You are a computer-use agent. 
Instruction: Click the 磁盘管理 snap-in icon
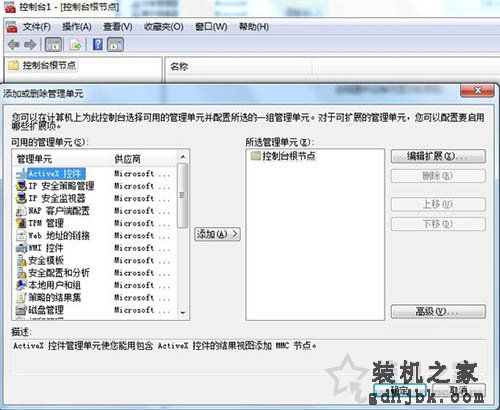22,310
